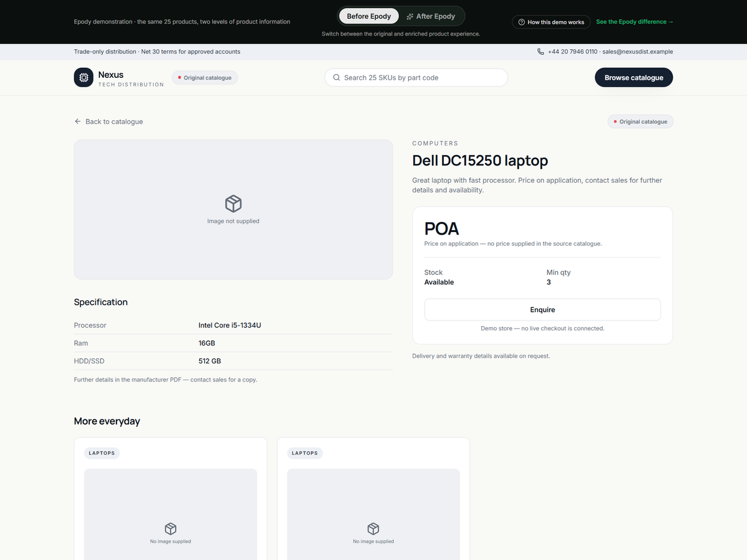Image resolution: width=747 pixels, height=560 pixels.
Task: Click manufacturer PDF contact sales note
Action: point(166,380)
